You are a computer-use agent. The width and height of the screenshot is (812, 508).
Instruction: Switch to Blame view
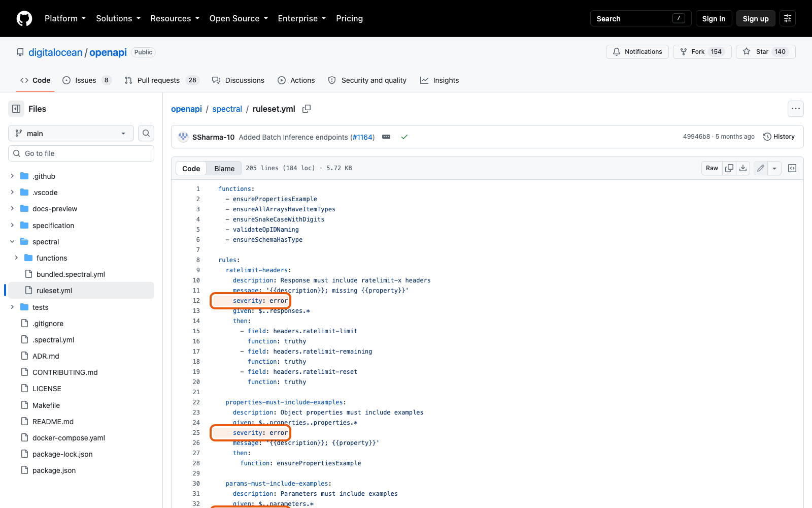pyautogui.click(x=224, y=168)
